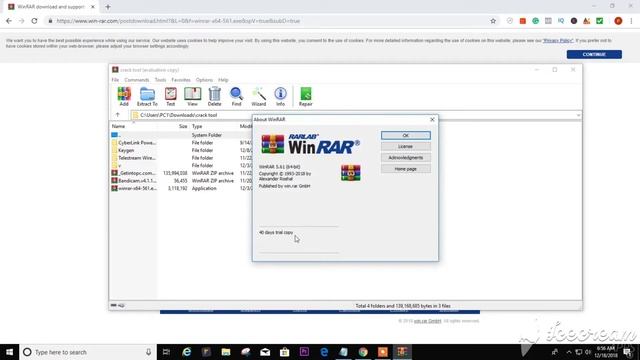Screen dimensions: 640x360
Task: Open the Options menu
Action: (x=204, y=80)
